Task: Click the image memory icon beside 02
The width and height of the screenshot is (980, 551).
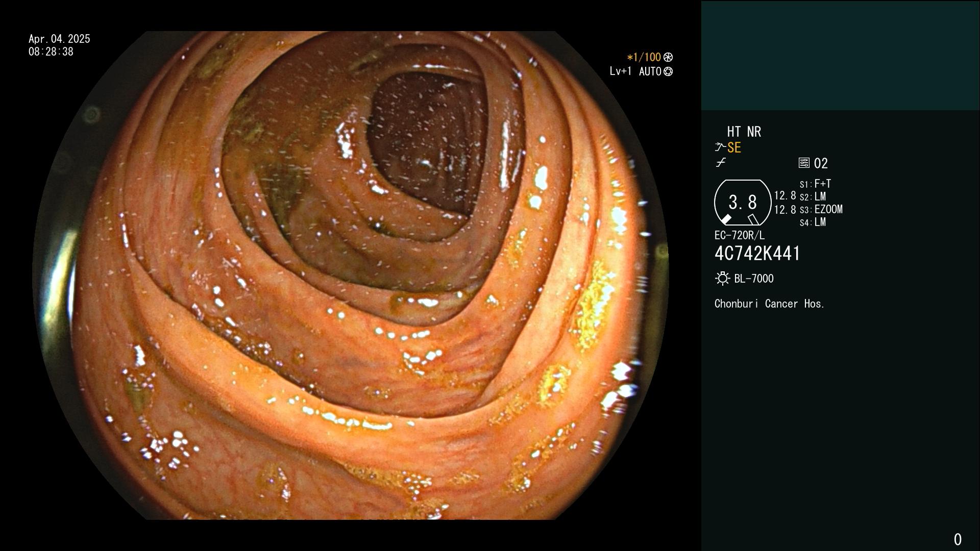Action: [804, 163]
